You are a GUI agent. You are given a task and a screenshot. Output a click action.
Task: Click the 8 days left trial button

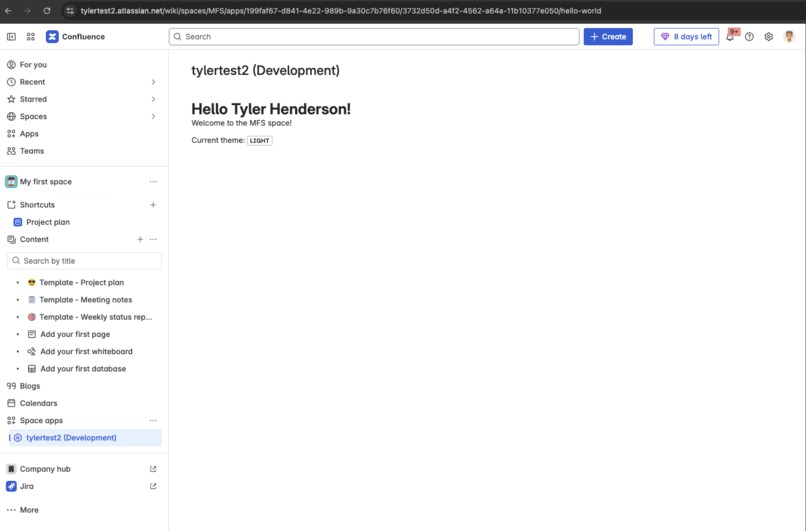point(686,36)
